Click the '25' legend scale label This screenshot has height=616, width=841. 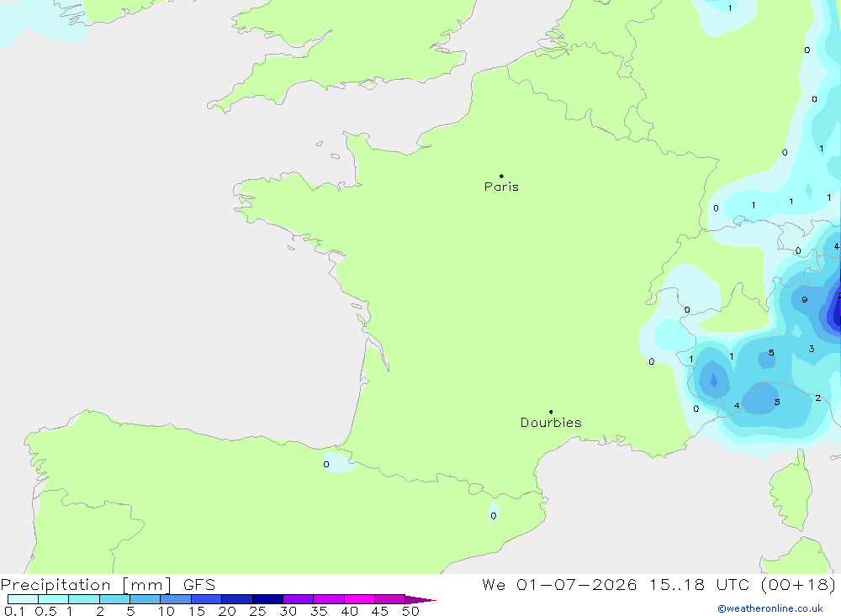coord(257,611)
